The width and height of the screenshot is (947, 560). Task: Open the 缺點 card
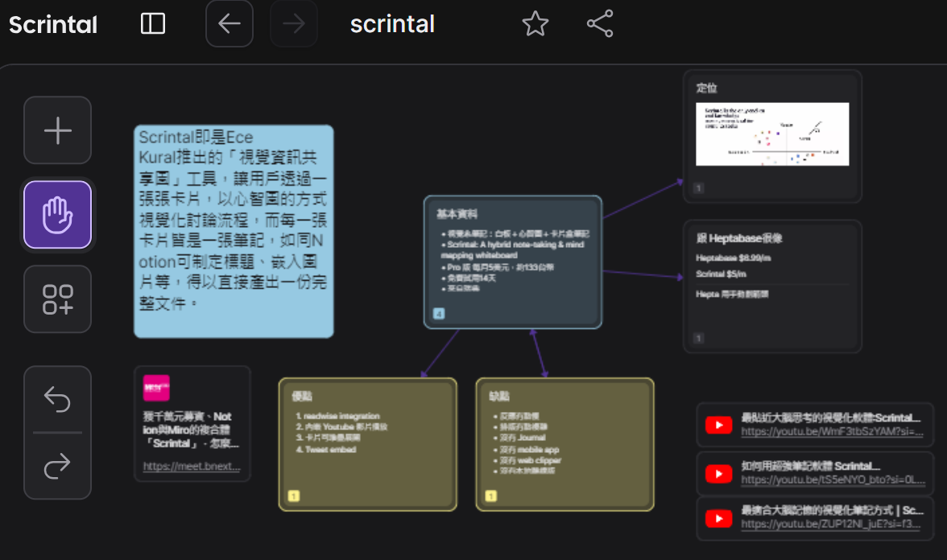(x=565, y=445)
